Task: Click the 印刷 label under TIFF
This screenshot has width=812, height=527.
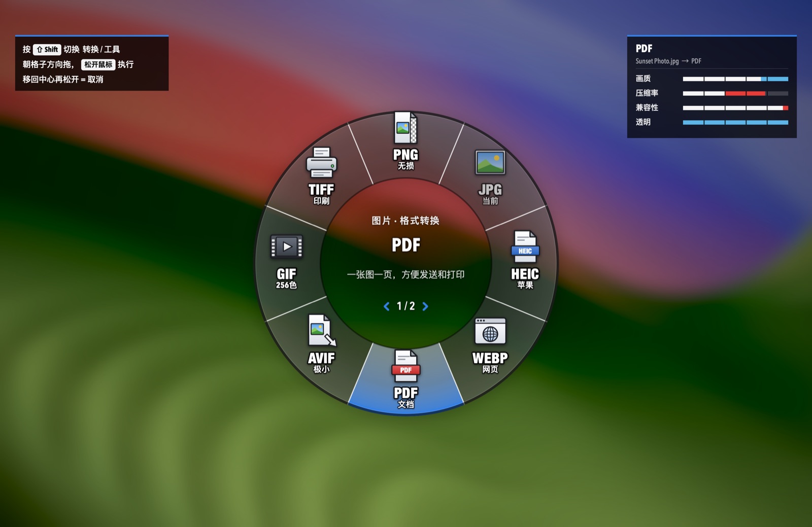Action: click(x=321, y=201)
